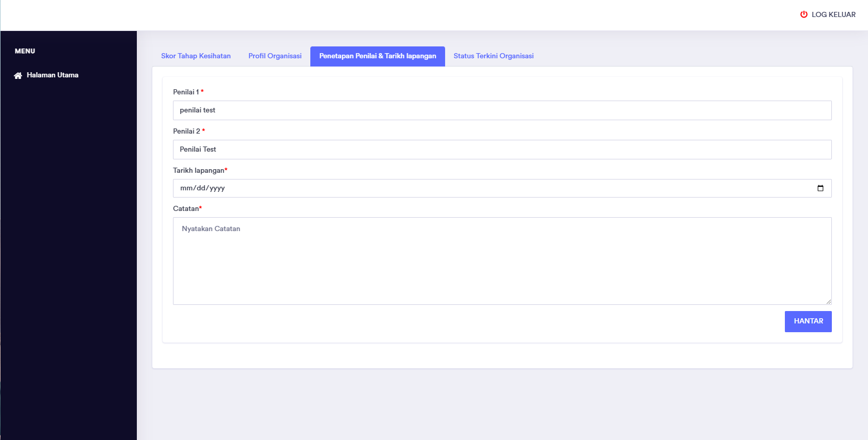Click the MENU heading in the sidebar
The width and height of the screenshot is (868, 440).
coord(25,51)
